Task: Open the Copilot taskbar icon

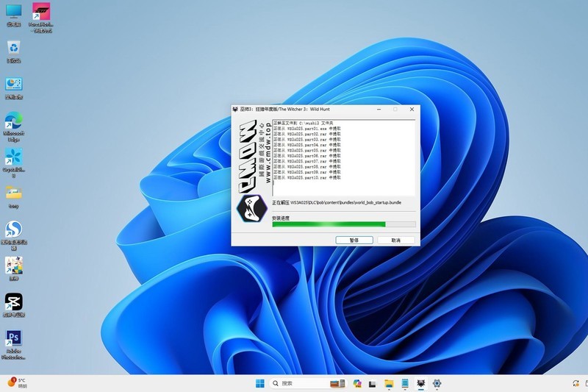Action: coord(356,383)
